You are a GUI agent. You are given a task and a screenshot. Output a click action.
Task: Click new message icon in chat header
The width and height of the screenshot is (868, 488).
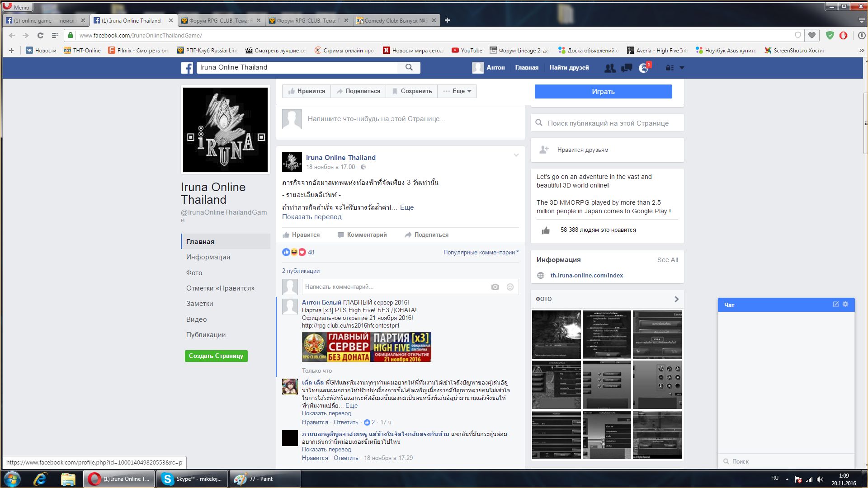[835, 305]
